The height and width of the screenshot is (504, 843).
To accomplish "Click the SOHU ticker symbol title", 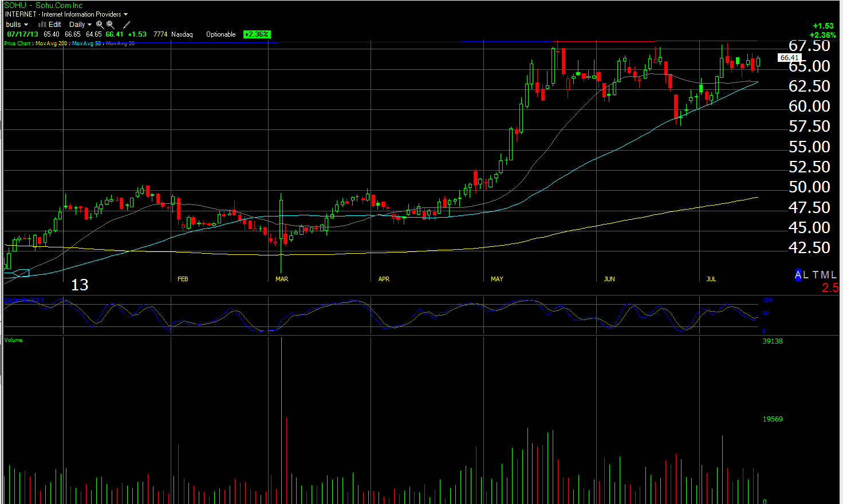I will [x=15, y=5].
